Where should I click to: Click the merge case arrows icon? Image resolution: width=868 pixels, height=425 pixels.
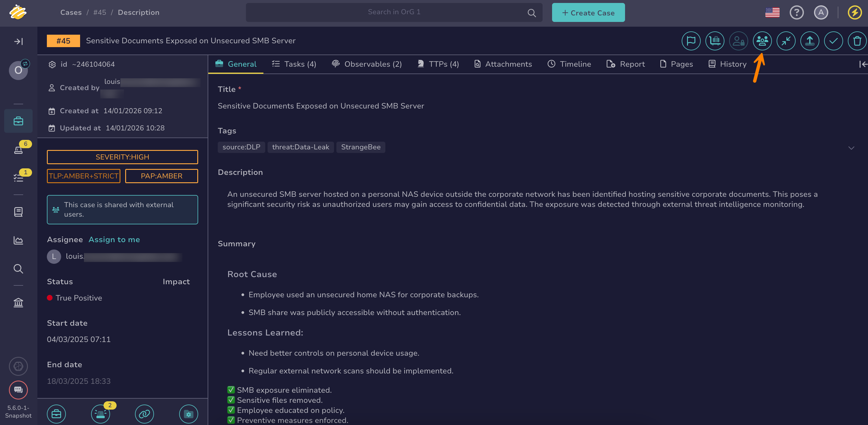(x=786, y=41)
